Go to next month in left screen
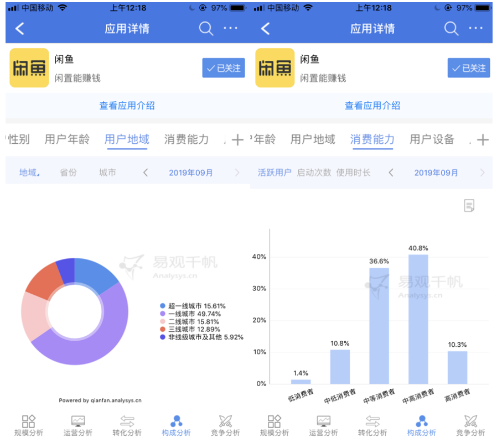Viewport: 497px width, 448px height. tap(237, 173)
